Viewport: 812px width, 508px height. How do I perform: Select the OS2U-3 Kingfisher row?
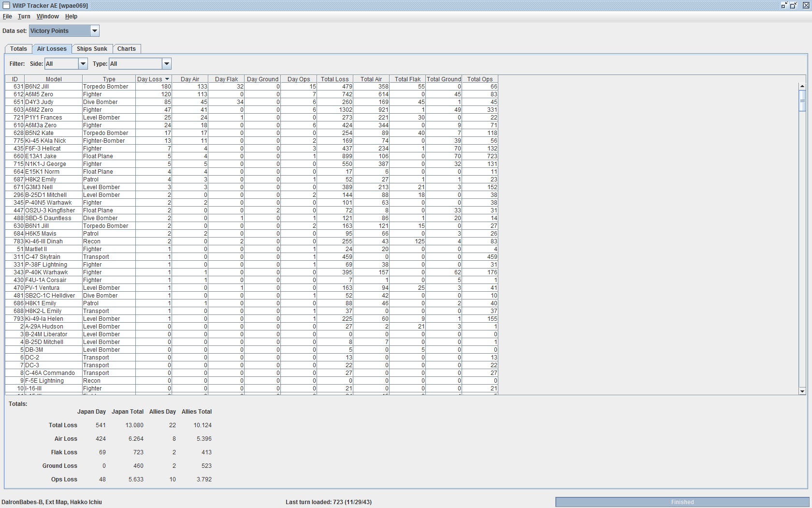[x=251, y=210]
